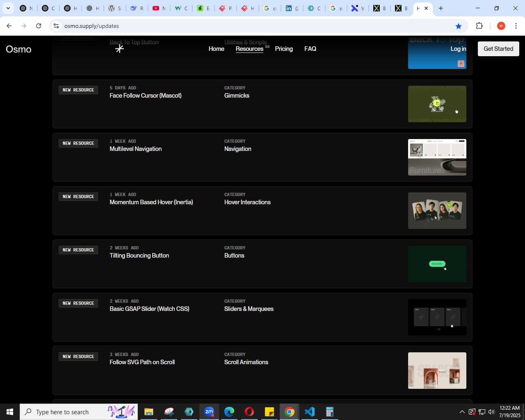Open Opera browser from taskbar
Screen dimensions: 525x420
pos(249,412)
